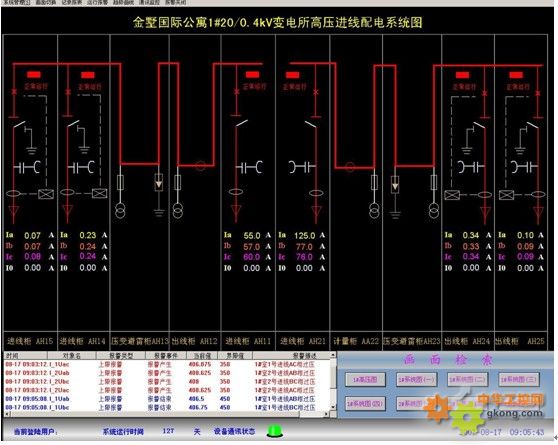Open the 1#高压图 screen button

point(365,379)
